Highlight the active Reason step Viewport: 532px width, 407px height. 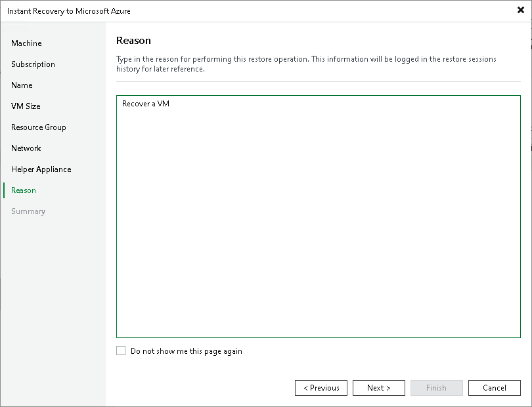24,190
